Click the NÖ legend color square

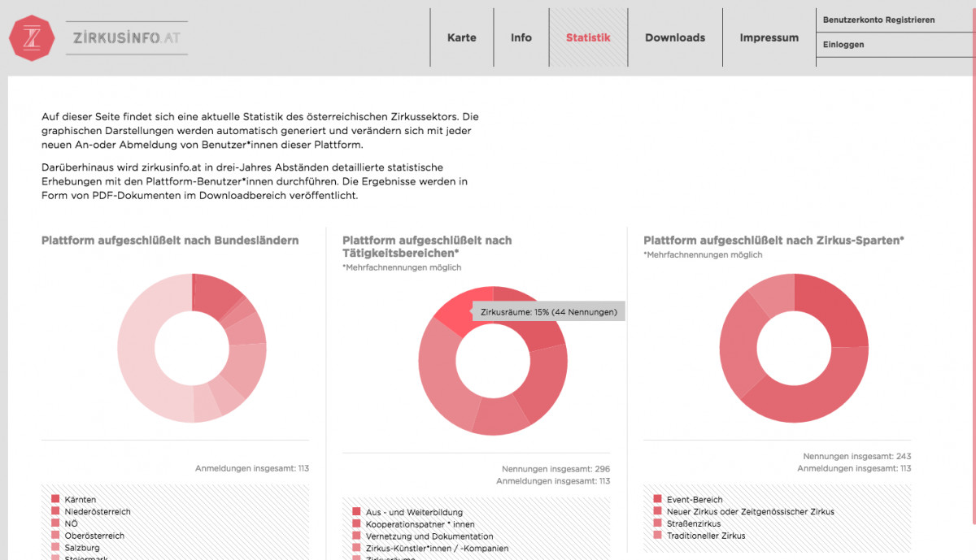coord(55,523)
